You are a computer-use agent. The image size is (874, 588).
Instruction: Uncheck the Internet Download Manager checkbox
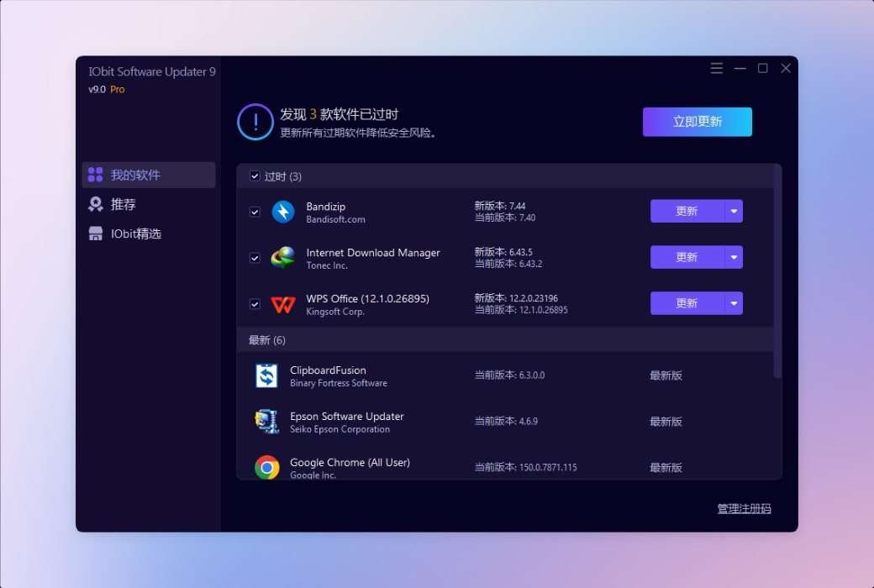pyautogui.click(x=255, y=258)
